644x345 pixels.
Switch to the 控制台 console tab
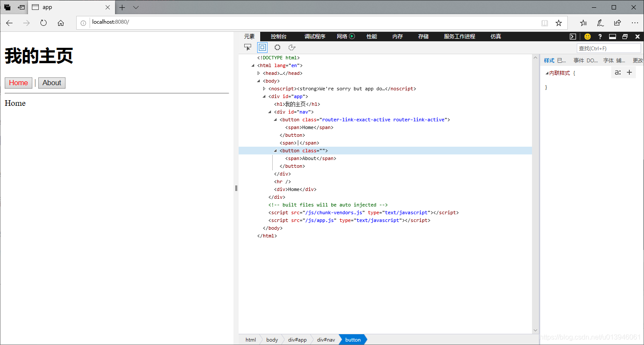[279, 37]
